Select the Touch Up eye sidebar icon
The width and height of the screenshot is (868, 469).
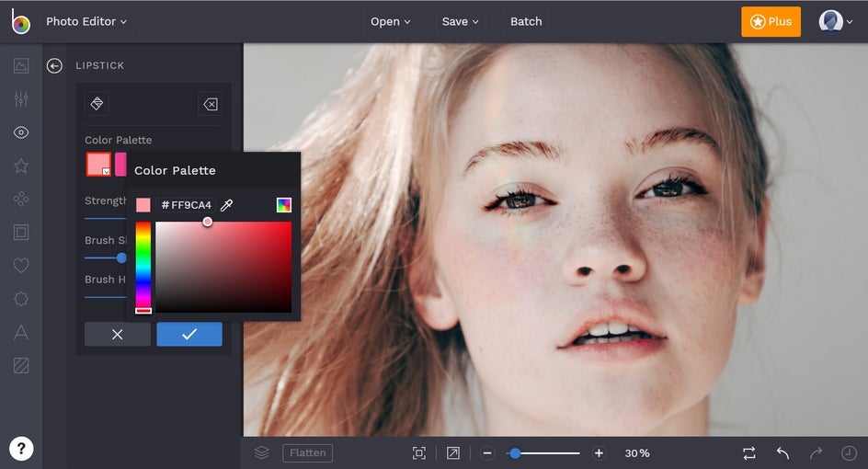[x=21, y=132]
